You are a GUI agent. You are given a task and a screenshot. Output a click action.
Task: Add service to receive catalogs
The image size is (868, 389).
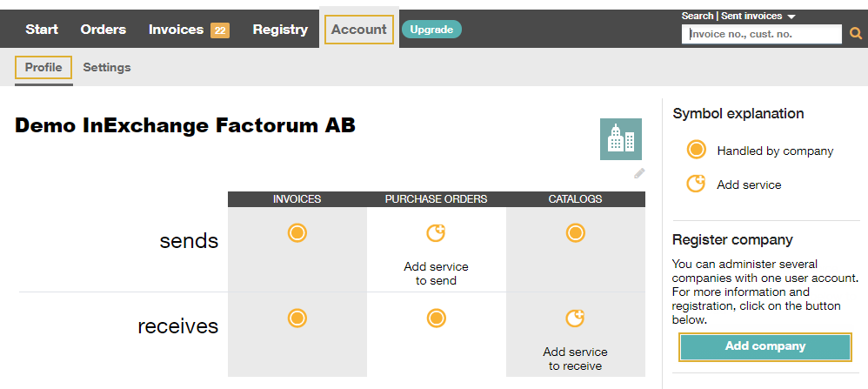575,319
